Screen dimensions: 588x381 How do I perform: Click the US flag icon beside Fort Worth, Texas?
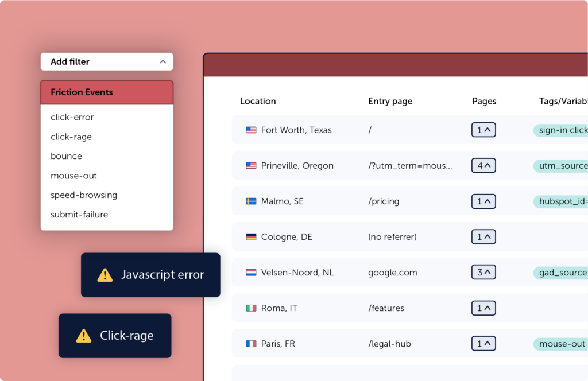click(x=250, y=130)
